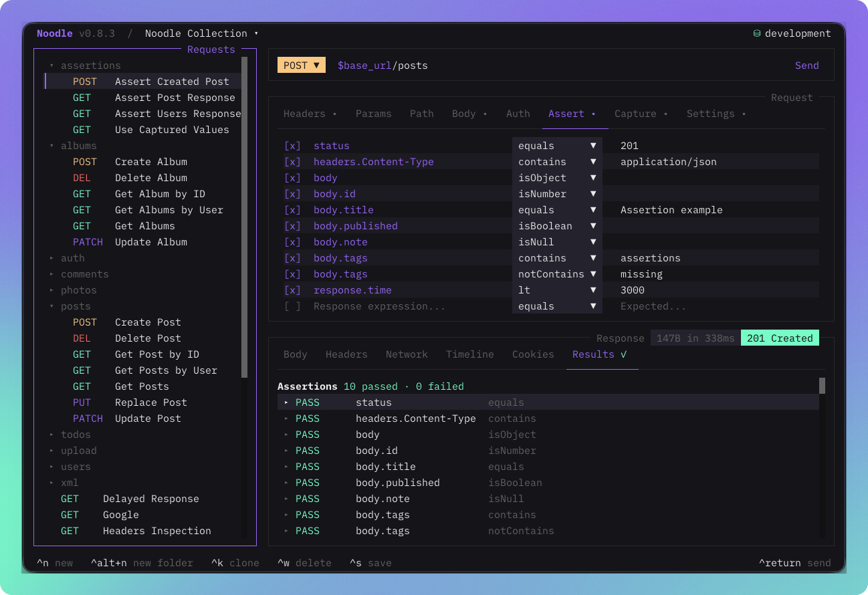Enable the empty Response expression checkbox
The height and width of the screenshot is (595, 868).
coord(292,306)
